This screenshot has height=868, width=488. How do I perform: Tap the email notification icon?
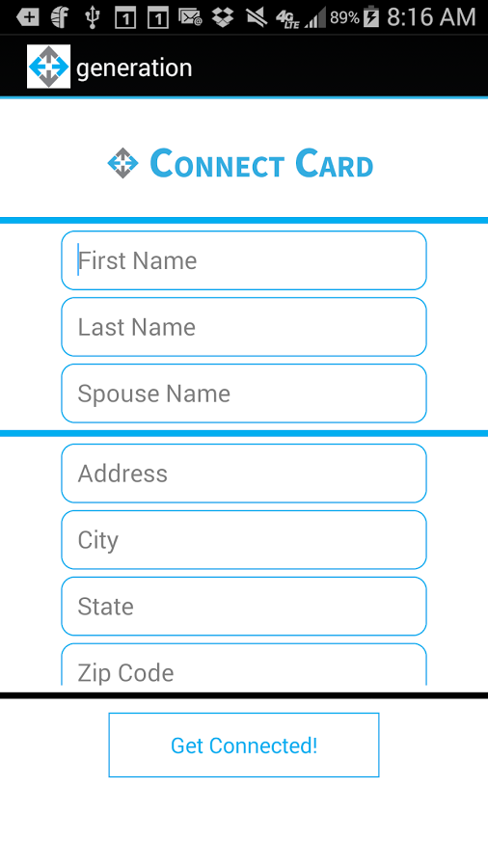(x=190, y=17)
